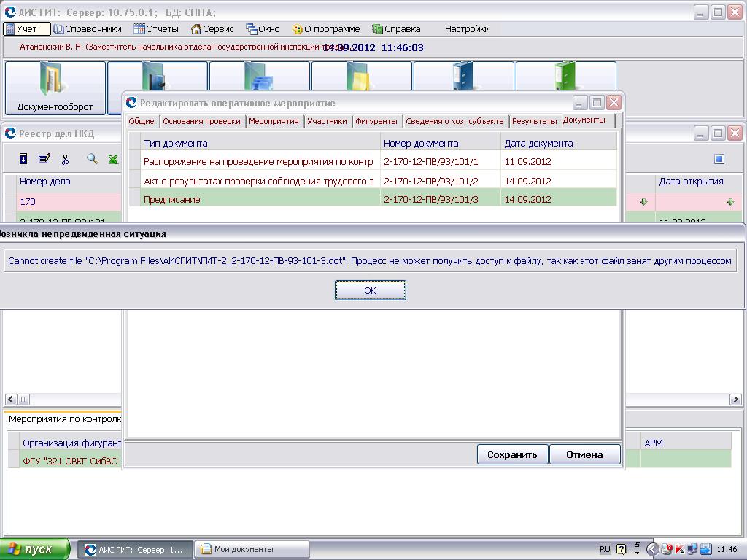Expand the Дата открытия filter dropdown arrow
Screen dimensions: 747x560
tap(729, 202)
